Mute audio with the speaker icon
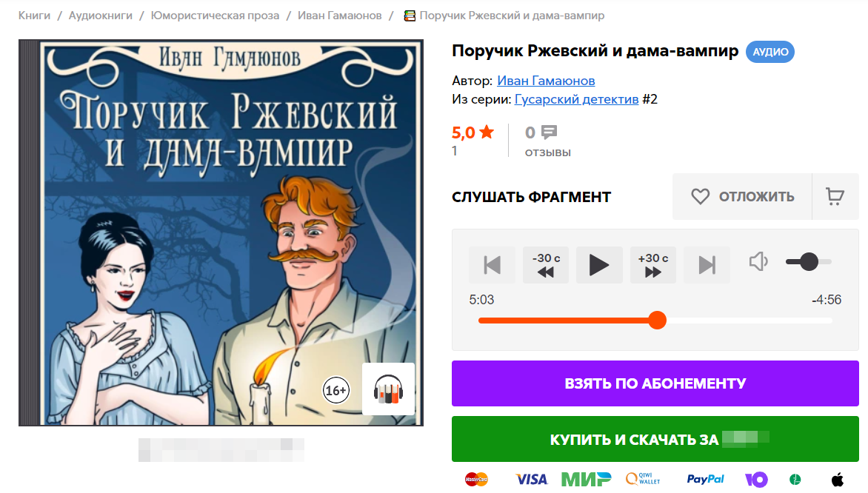The width and height of the screenshot is (868, 493). [x=758, y=261]
